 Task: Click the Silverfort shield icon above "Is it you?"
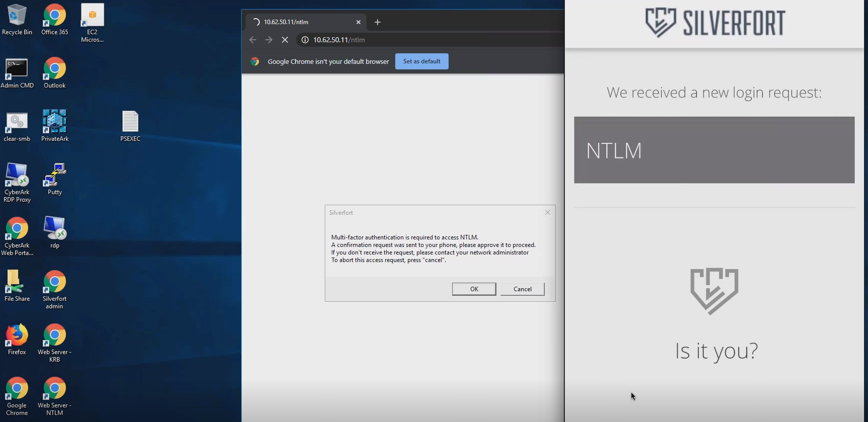(x=714, y=291)
